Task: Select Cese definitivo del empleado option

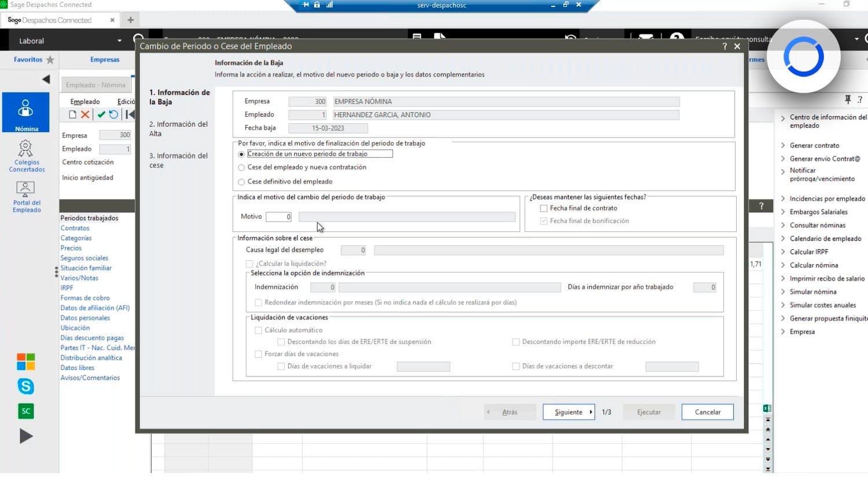Action: pos(241,181)
